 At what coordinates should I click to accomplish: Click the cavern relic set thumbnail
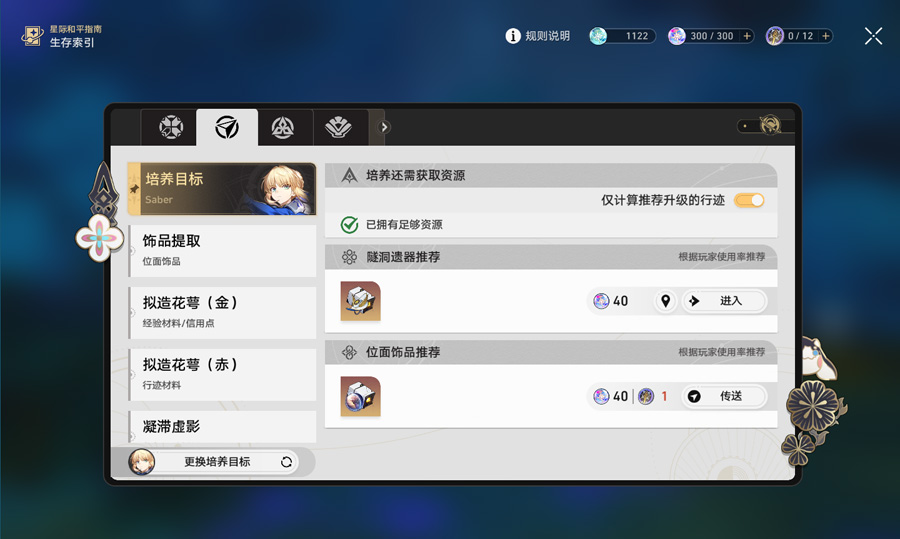click(x=360, y=301)
